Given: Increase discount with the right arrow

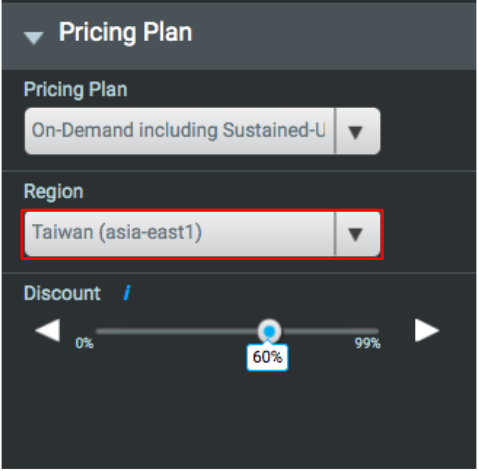Looking at the screenshot, I should [427, 330].
